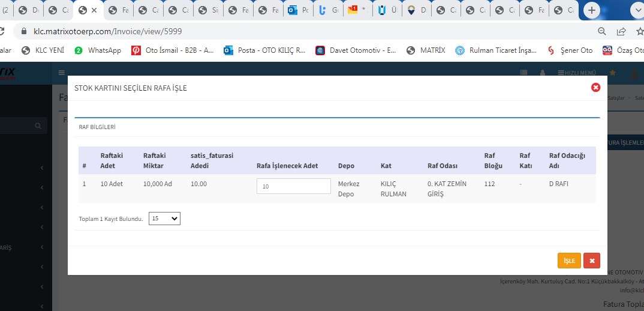Switch to the Outlook browser tab
This screenshot has height=311, width=644.
pyautogui.click(x=298, y=10)
